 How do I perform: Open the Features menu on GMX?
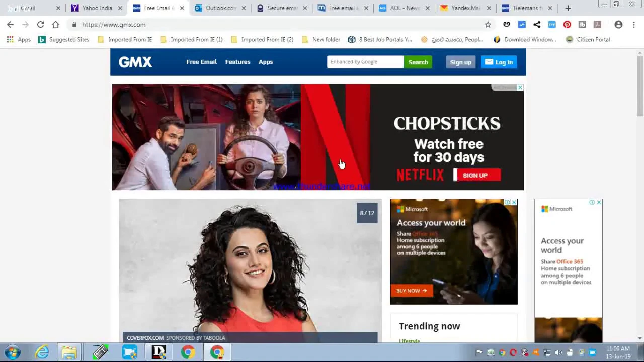pos(237,62)
